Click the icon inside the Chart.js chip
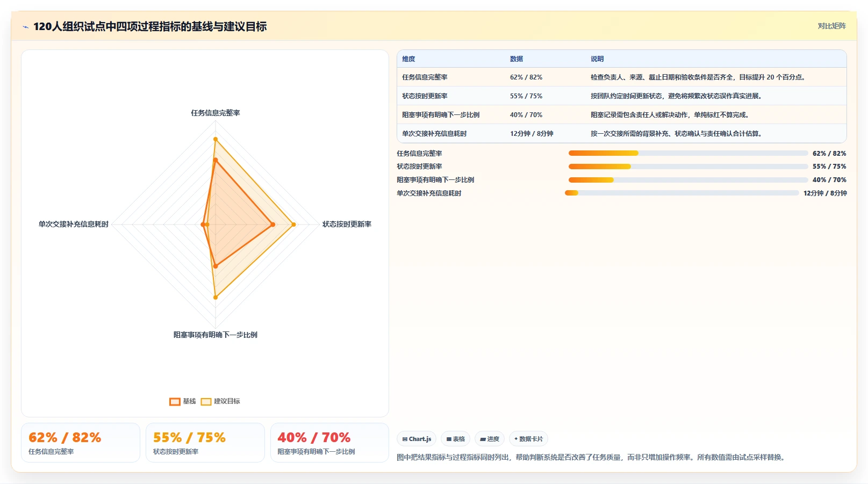The image size is (868, 484). click(x=405, y=439)
